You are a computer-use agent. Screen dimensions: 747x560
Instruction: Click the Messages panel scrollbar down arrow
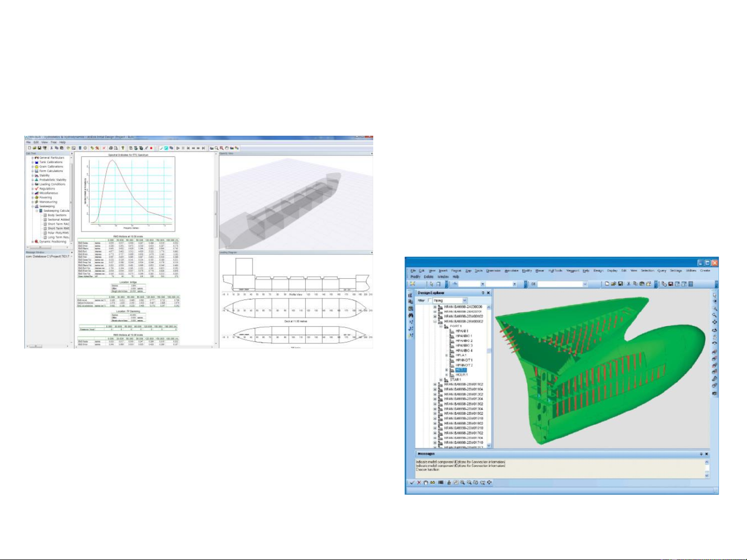click(x=706, y=475)
